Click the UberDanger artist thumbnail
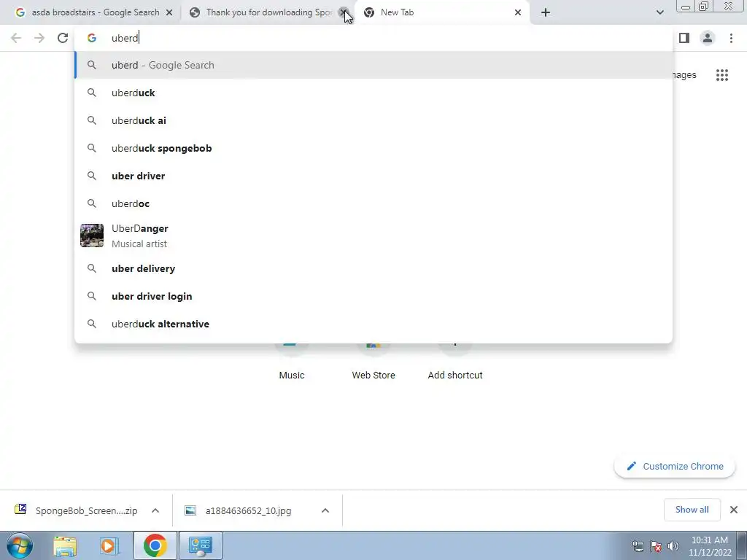This screenshot has width=747, height=560. (92, 236)
